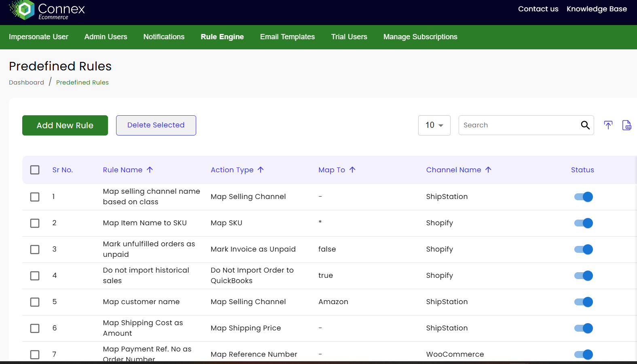Click the Sr No. column header
The image size is (637, 364).
(x=63, y=170)
